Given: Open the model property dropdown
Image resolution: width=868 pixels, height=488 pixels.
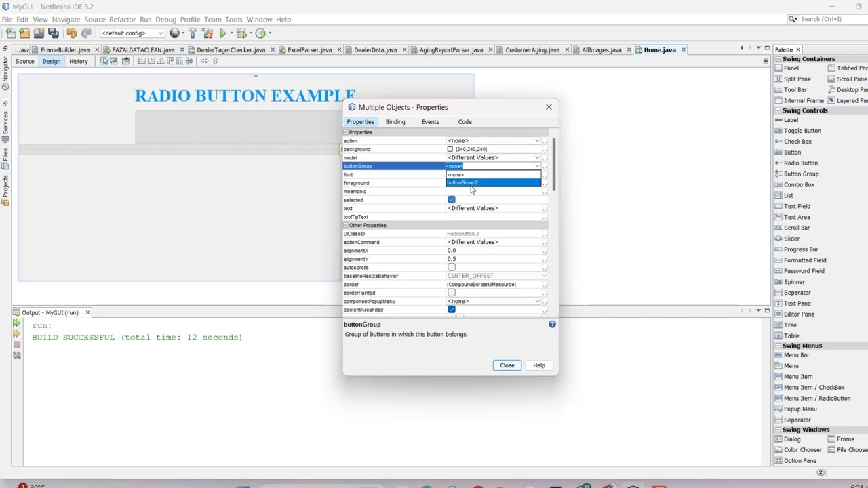Looking at the screenshot, I should pyautogui.click(x=537, y=157).
